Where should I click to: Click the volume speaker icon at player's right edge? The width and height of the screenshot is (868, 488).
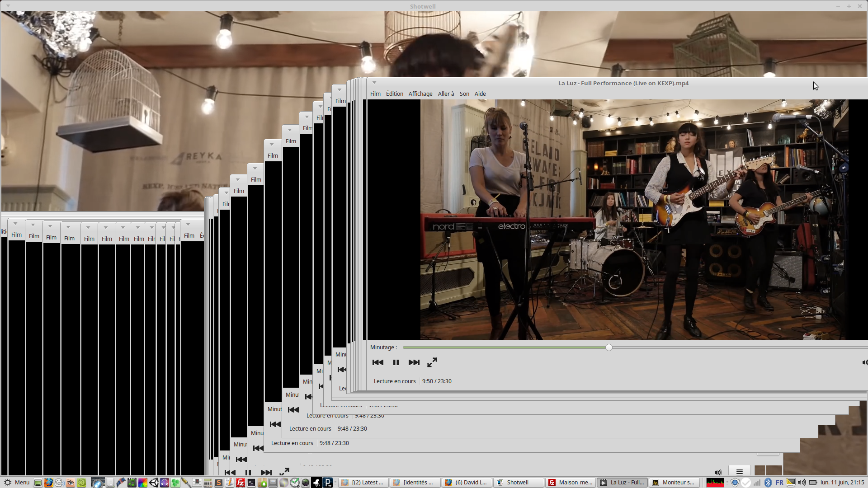point(864,362)
